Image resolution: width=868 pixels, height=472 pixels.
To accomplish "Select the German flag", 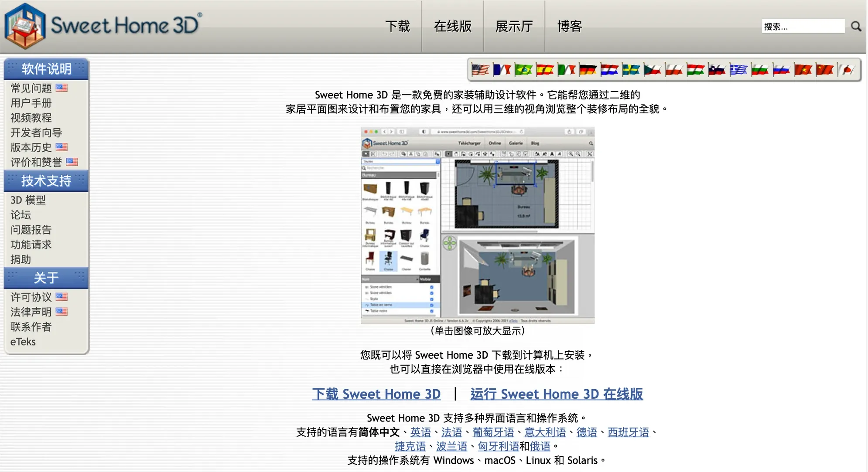I will [588, 70].
